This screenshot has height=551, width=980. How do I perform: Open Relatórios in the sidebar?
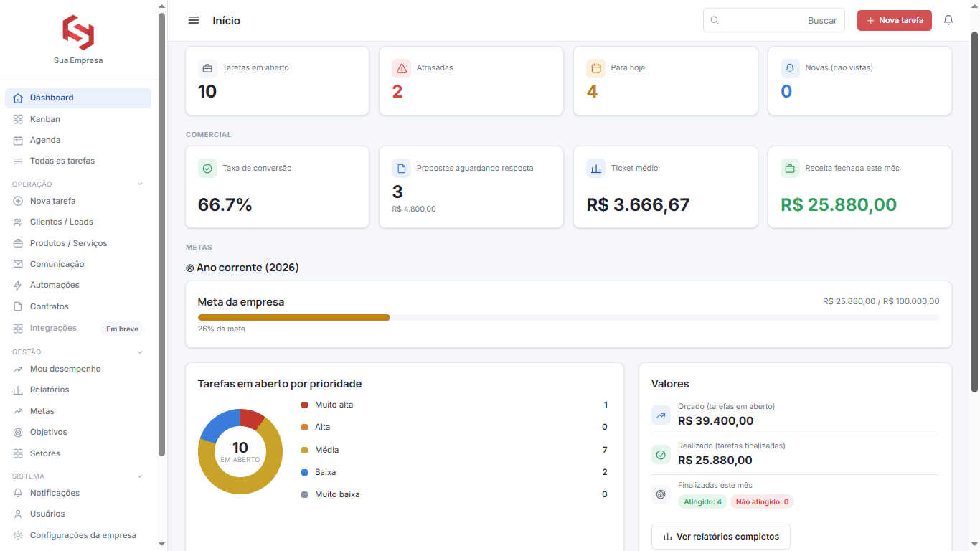click(78, 390)
